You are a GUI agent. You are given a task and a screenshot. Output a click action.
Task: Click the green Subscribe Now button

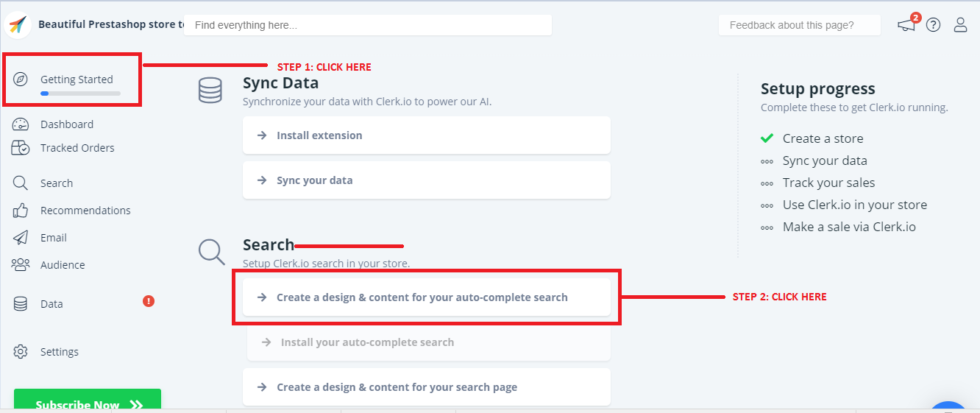pos(88,403)
